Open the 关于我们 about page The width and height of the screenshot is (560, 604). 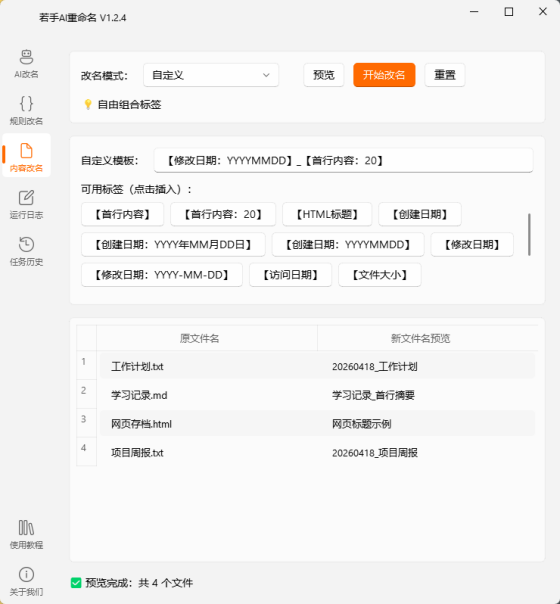click(x=26, y=582)
